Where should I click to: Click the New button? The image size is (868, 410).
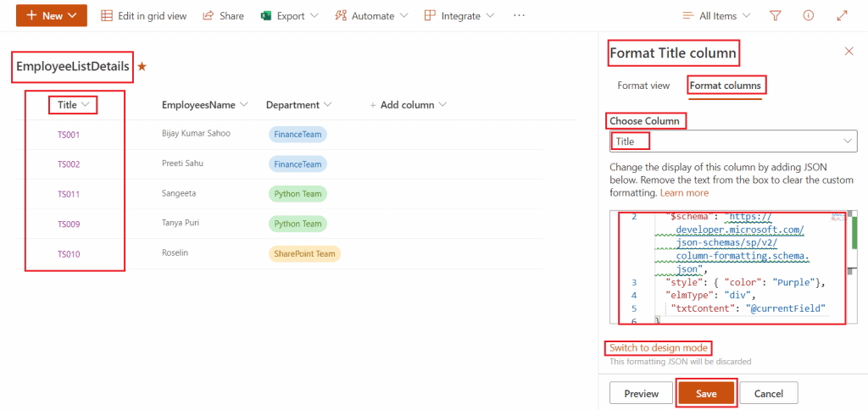point(52,15)
